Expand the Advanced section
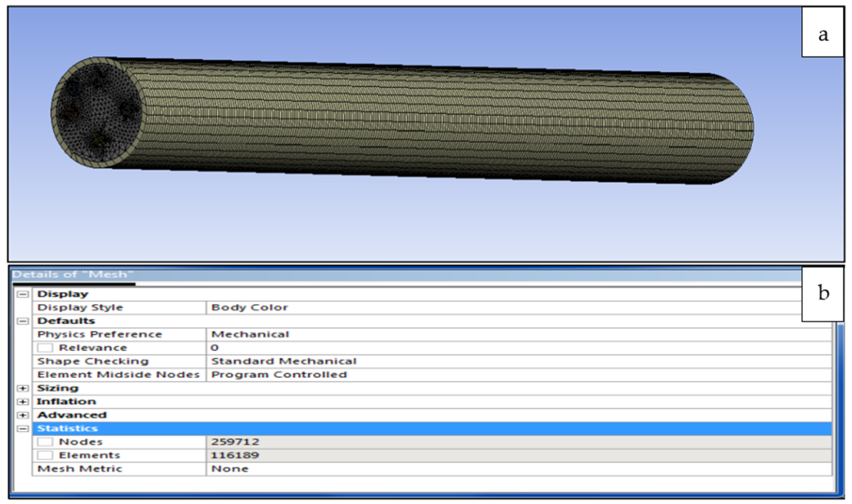Viewport: 852px width, 504px height. [23, 415]
